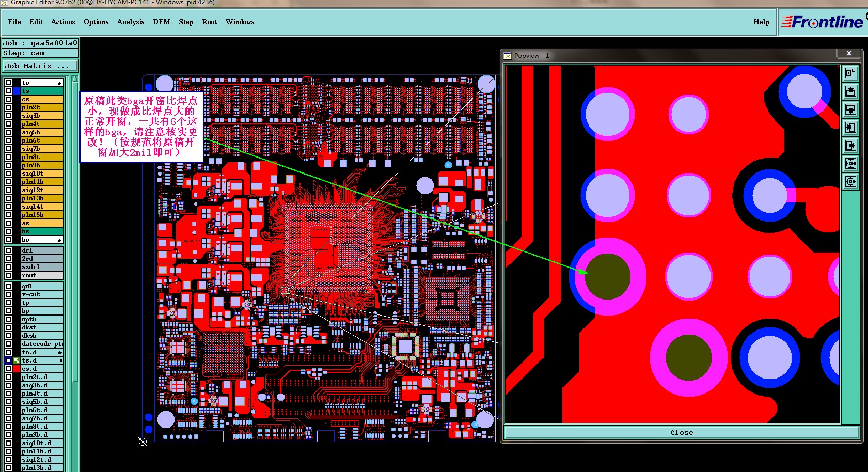Screen dimensions: 868x472
Task: Click the popview window-link icon at top
Action: click(850, 73)
